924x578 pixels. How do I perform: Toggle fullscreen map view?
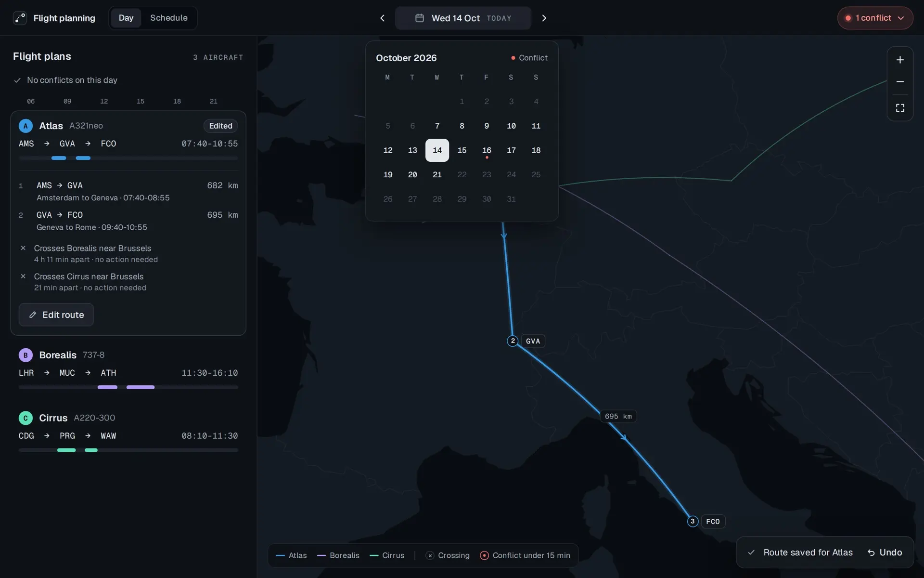click(x=900, y=108)
